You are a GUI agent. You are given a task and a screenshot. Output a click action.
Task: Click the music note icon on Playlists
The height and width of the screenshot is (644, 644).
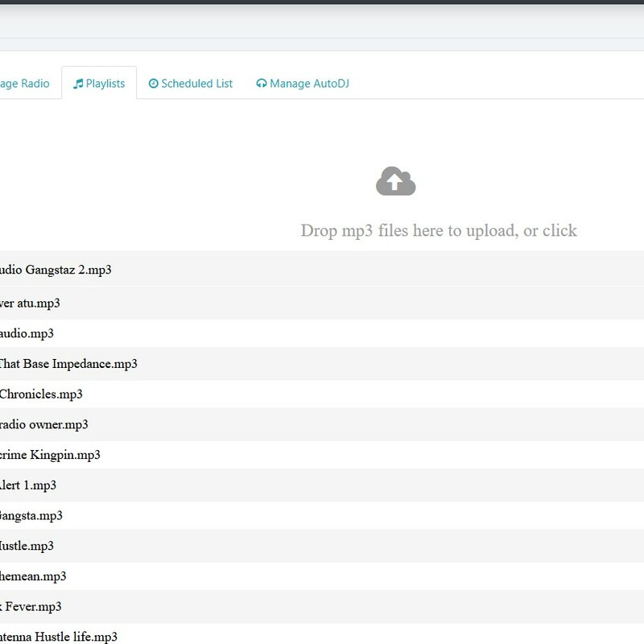[x=78, y=84]
